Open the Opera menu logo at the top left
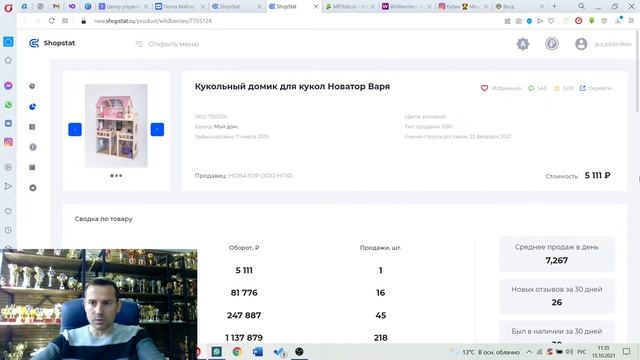Screen dimensions: 640x360 click(8, 7)
